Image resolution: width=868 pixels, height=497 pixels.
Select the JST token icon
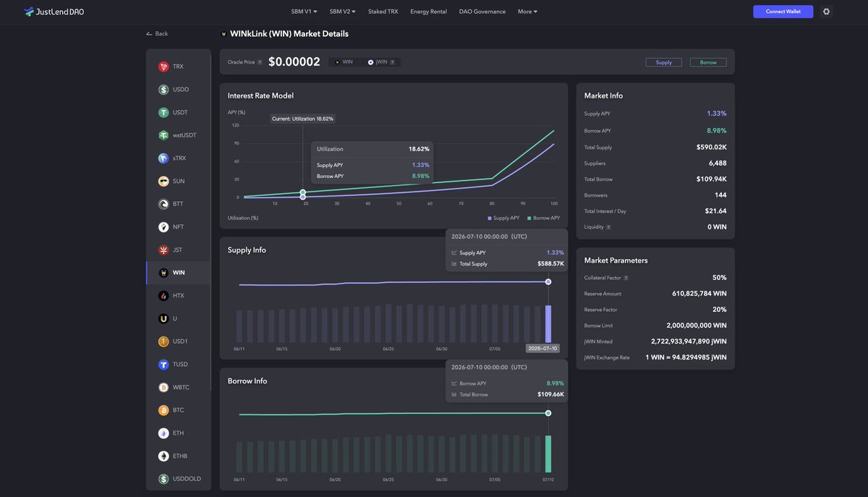[163, 250]
